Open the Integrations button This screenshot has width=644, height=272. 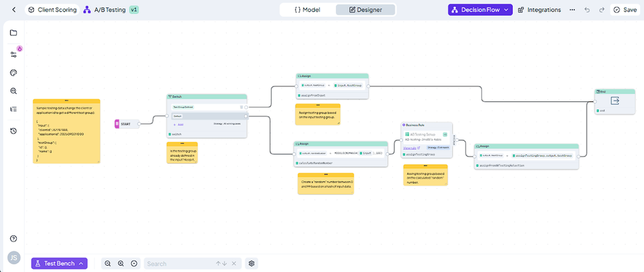(x=539, y=10)
